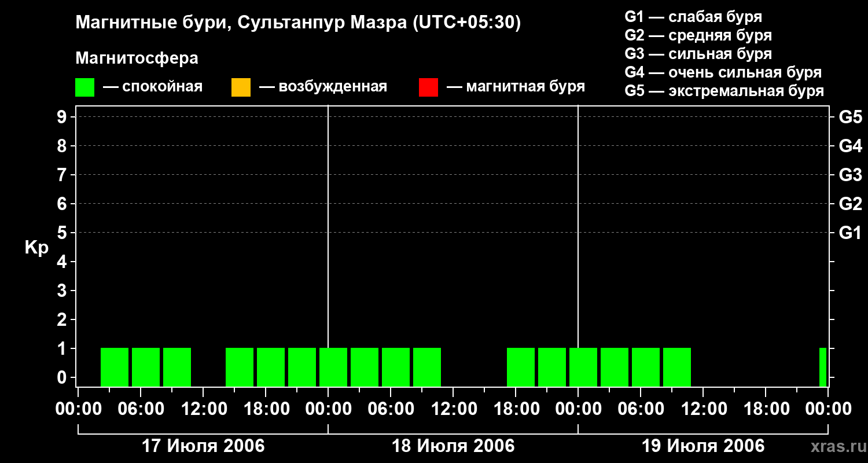
Task: Click the green Kp bar crossing midnight into 18 Июля
Action: point(333,367)
